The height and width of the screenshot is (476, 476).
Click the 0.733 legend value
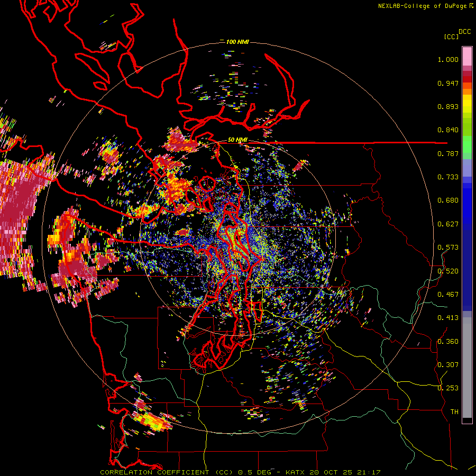(x=448, y=177)
